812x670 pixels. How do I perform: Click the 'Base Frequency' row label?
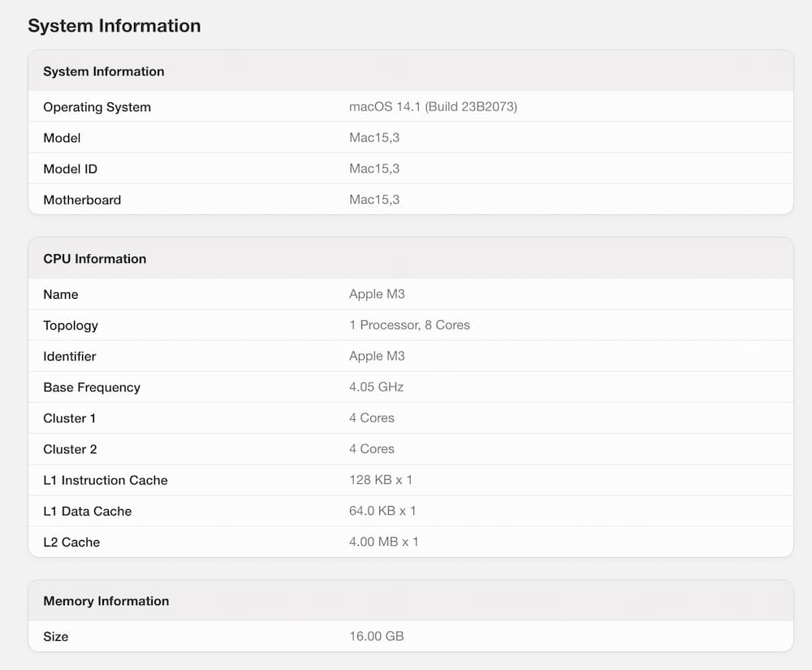(92, 387)
